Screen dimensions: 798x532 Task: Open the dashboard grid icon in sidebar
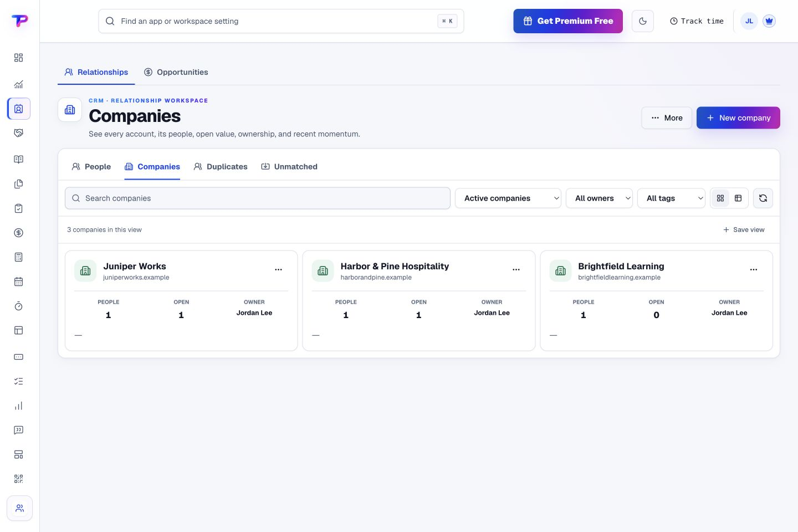18,58
